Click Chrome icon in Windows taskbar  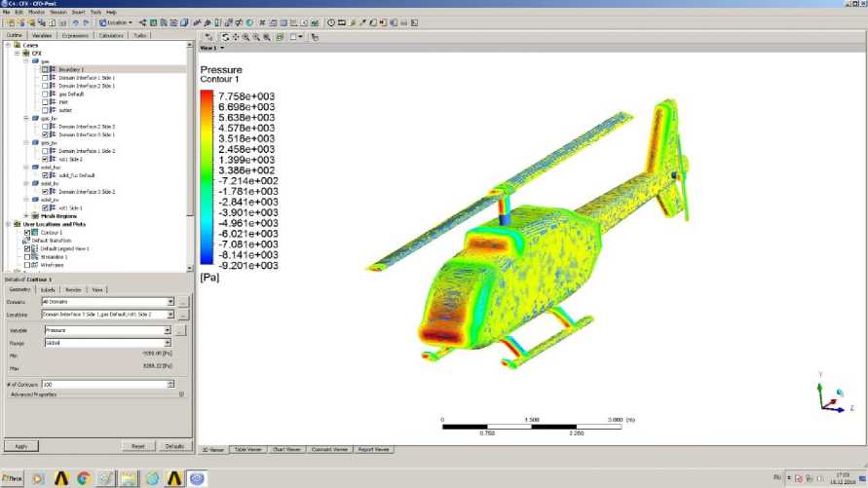pos(84,478)
